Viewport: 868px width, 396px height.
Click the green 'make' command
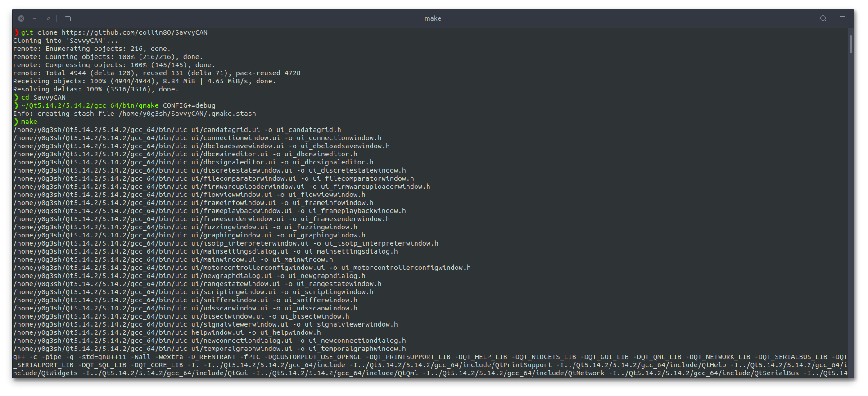(x=29, y=122)
